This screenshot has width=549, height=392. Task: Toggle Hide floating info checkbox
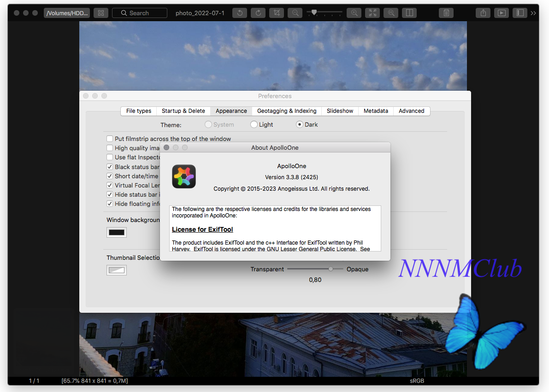click(x=110, y=204)
